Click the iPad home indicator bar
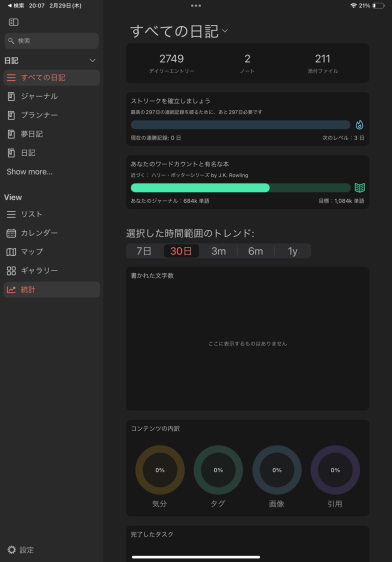This screenshot has width=392, height=562. tap(196, 557)
